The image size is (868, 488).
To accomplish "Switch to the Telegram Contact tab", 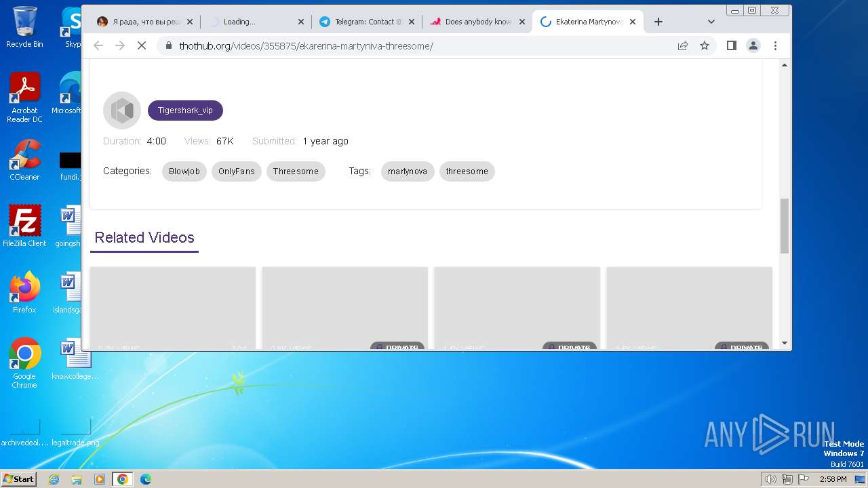I will [366, 22].
